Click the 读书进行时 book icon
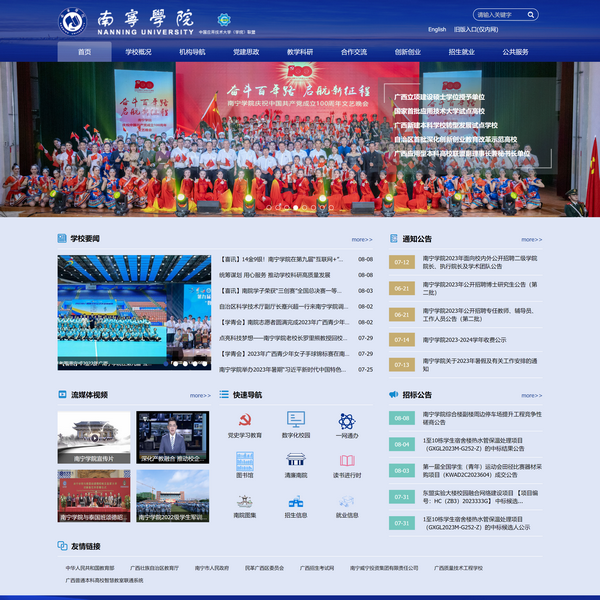Image resolution: width=600 pixels, height=600 pixels. pos(347,460)
